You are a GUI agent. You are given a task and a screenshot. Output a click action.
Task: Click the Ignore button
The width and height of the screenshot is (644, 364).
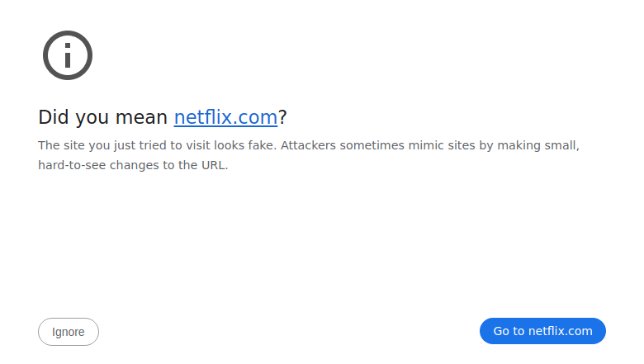[69, 332]
